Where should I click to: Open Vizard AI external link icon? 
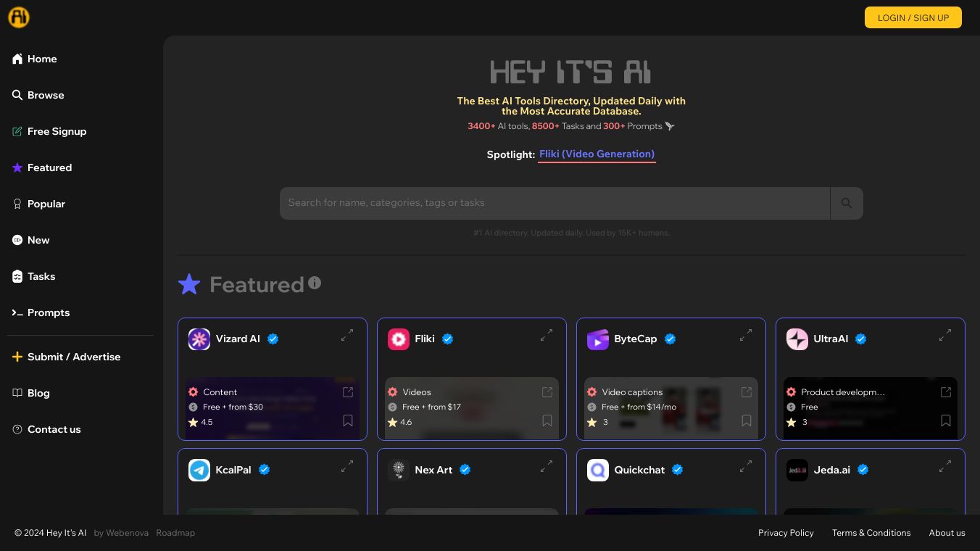348,392
